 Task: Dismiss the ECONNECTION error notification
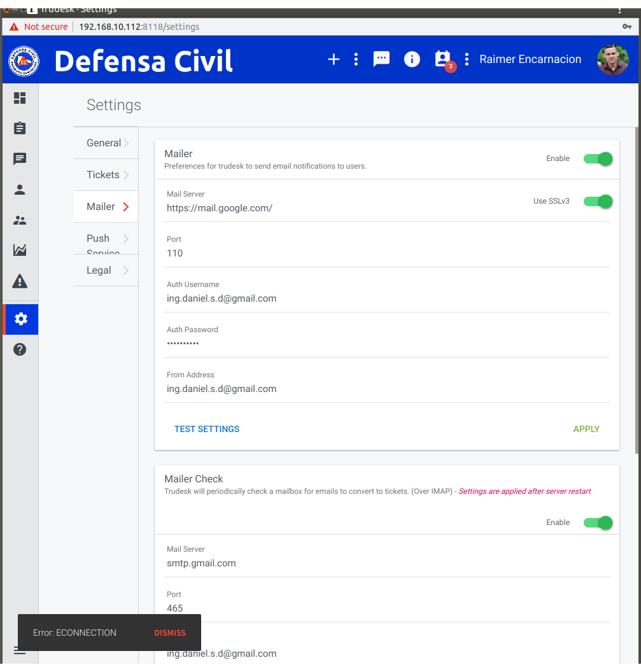point(170,633)
